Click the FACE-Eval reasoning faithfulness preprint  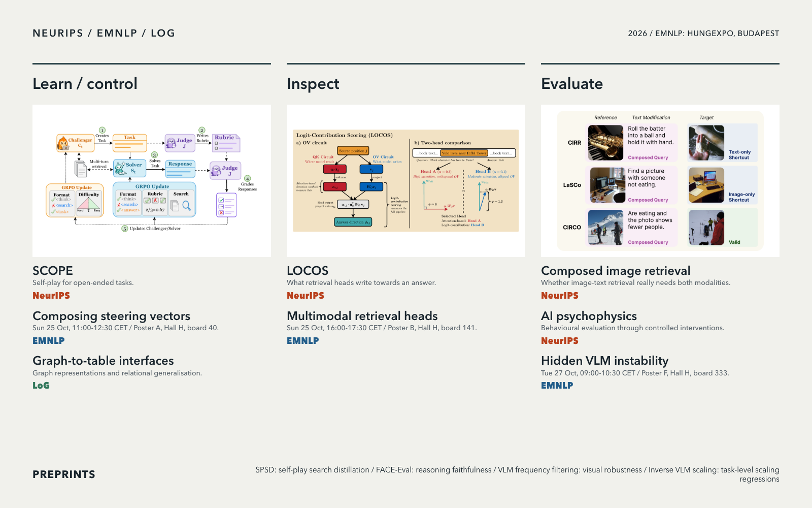click(433, 470)
